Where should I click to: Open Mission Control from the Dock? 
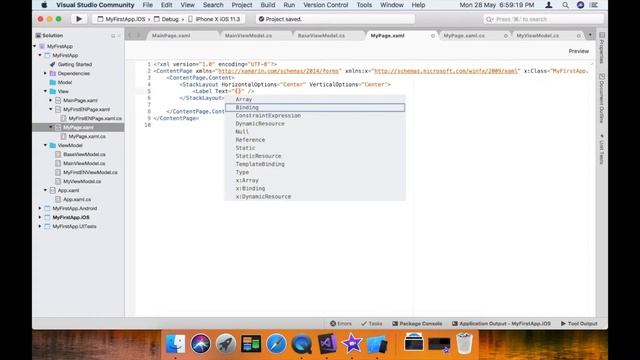coord(251,344)
